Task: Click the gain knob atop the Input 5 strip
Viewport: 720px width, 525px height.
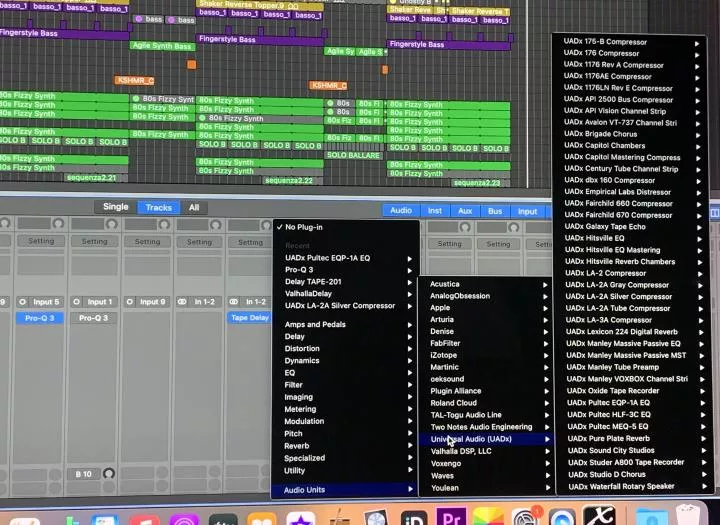Action: (58, 224)
